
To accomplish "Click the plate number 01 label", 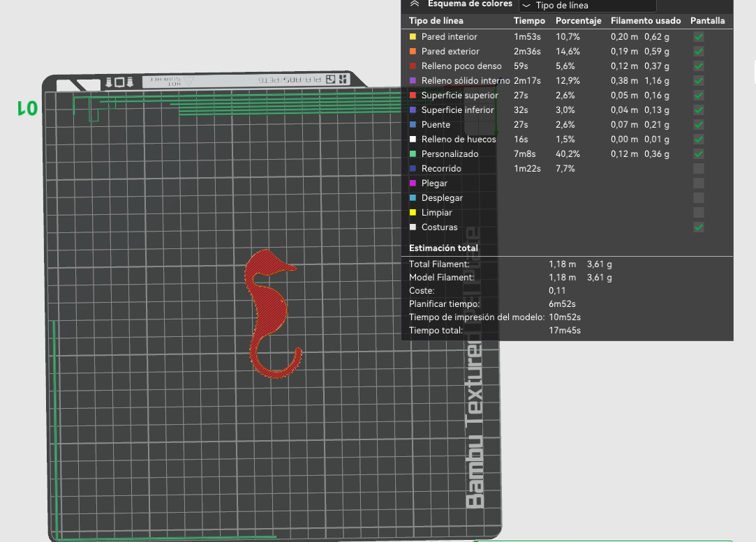I will (27, 108).
